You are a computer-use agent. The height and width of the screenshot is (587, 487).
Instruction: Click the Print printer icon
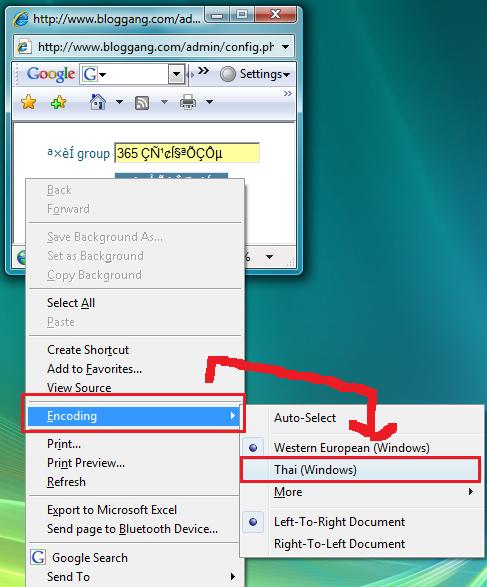coord(188,102)
